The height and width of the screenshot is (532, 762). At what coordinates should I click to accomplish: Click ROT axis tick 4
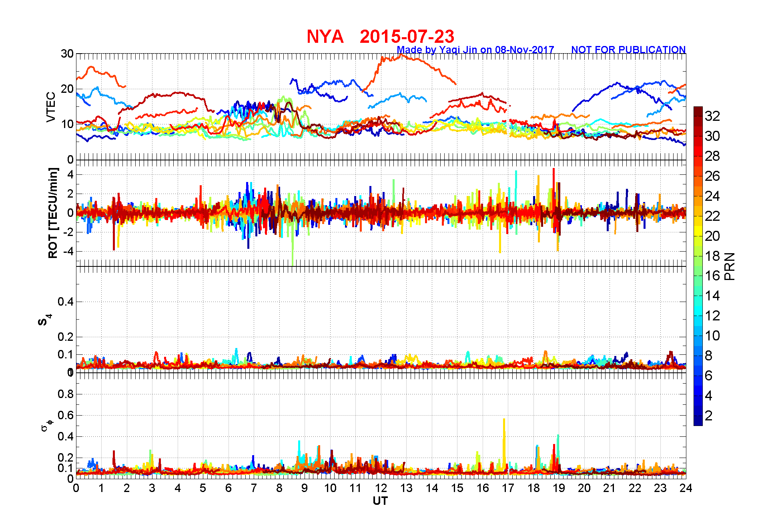[x=71, y=174]
